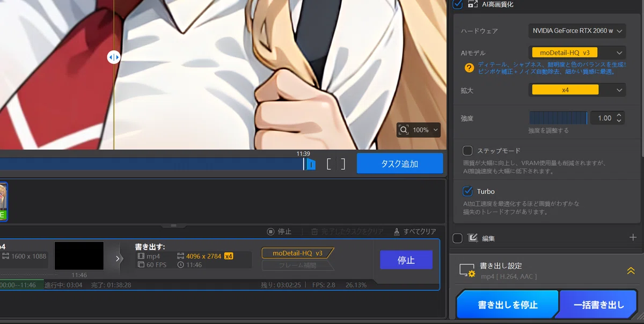644x324 pixels.
Task: Collapse 書き出し設定 with the yellow chevrons
Action: pyautogui.click(x=631, y=271)
